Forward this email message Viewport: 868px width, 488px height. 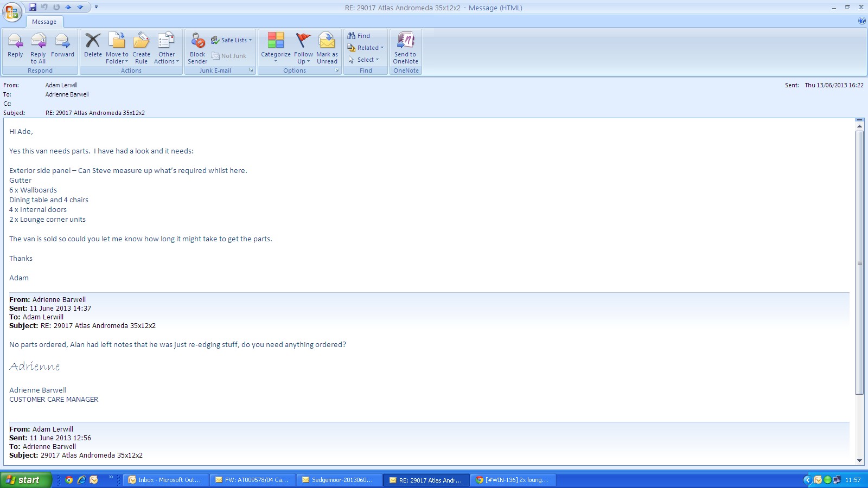point(62,46)
